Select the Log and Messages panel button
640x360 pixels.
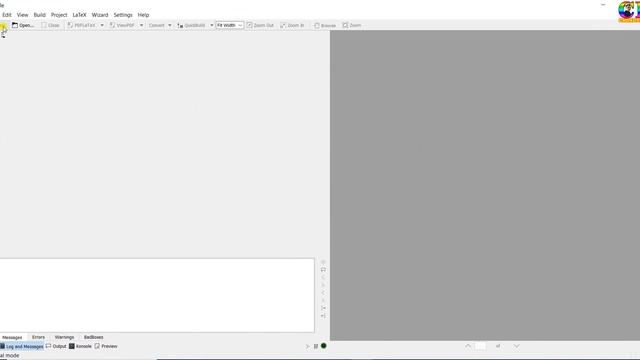pyautogui.click(x=22, y=346)
